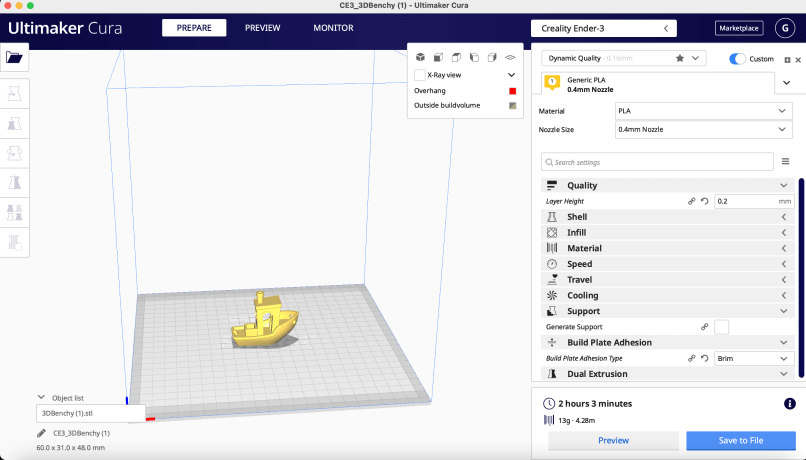Reset Build Plate Adhesion Type value

pos(705,358)
